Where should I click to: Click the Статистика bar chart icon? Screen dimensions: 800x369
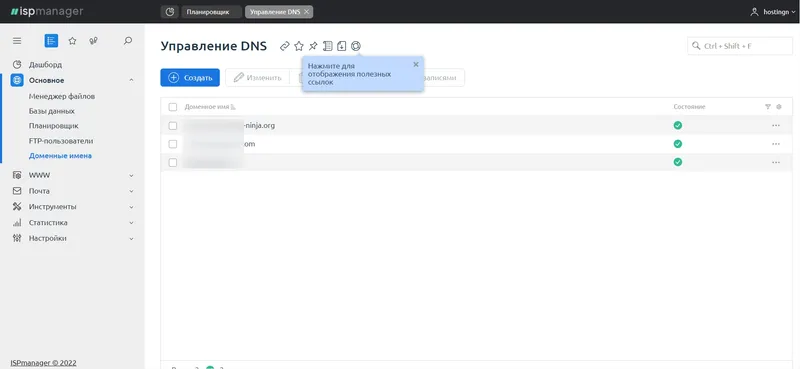pos(17,223)
